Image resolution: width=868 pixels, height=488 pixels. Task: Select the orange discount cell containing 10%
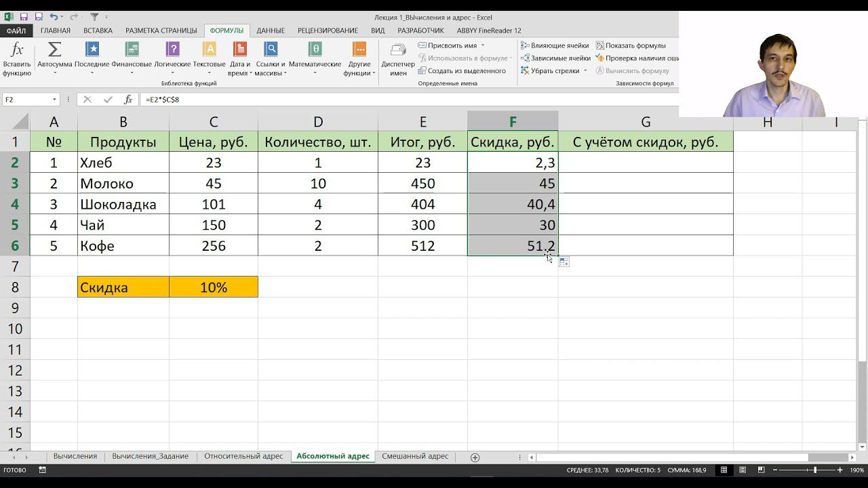(214, 287)
